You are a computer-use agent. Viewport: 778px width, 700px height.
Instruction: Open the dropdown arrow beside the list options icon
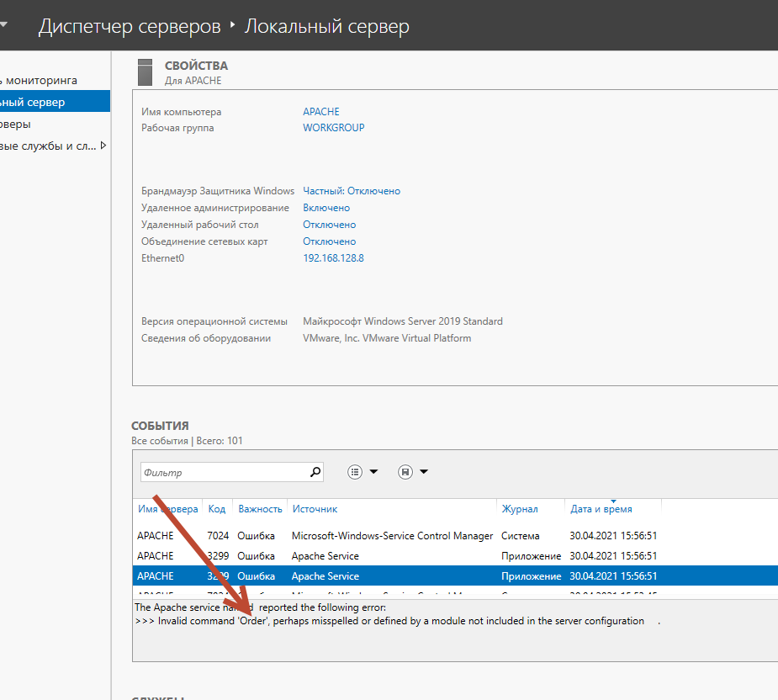tap(373, 472)
